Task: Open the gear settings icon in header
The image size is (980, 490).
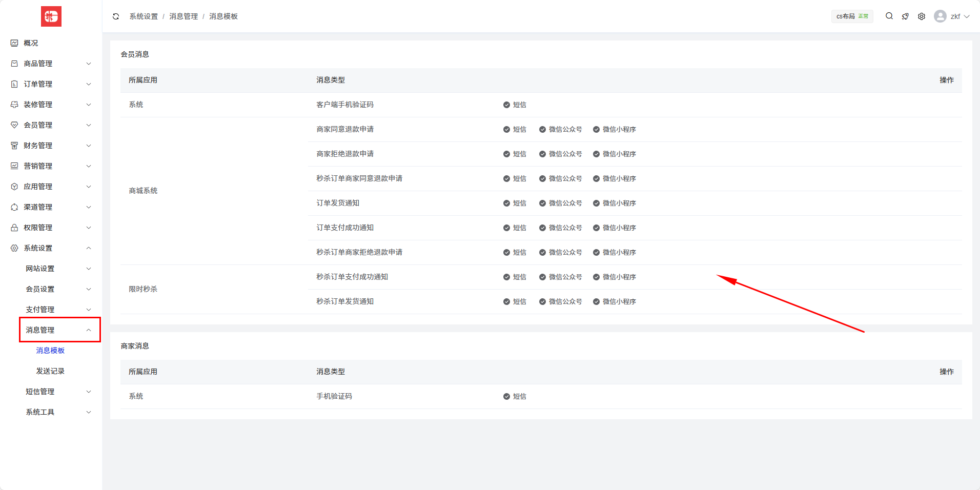Action: tap(922, 16)
